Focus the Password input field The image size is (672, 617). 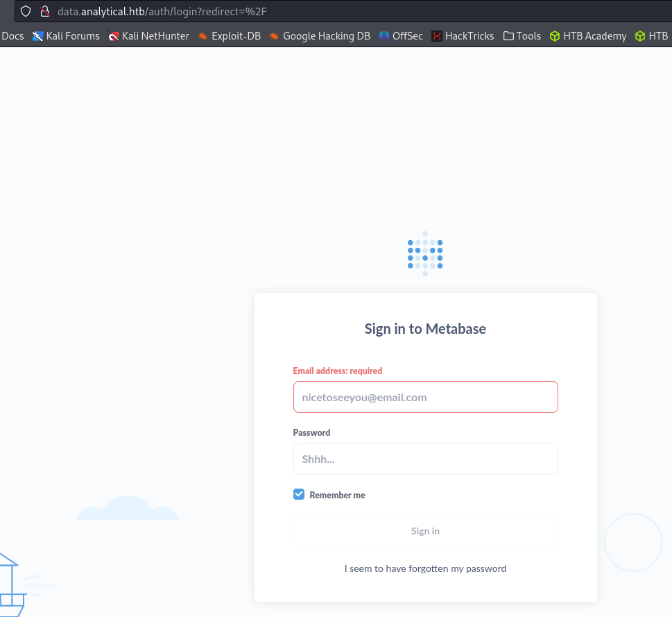click(x=426, y=459)
